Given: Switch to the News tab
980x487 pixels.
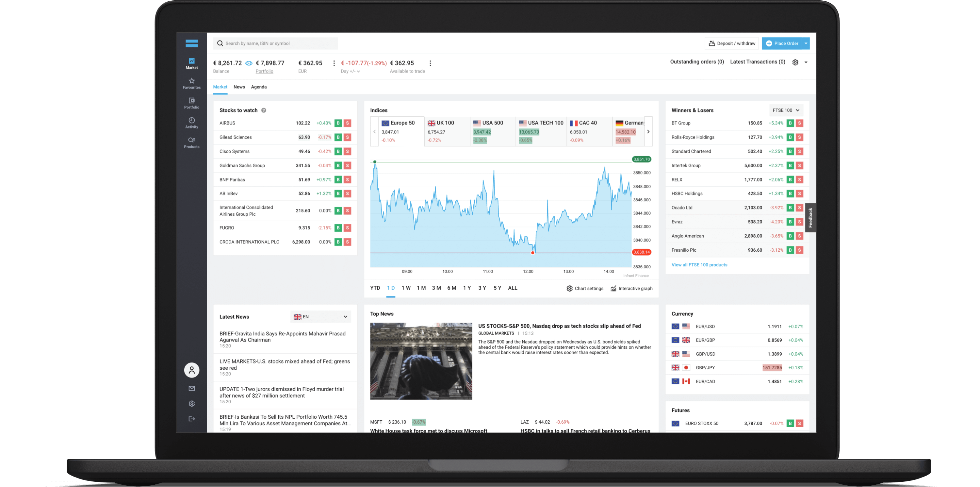Looking at the screenshot, I should 239,87.
